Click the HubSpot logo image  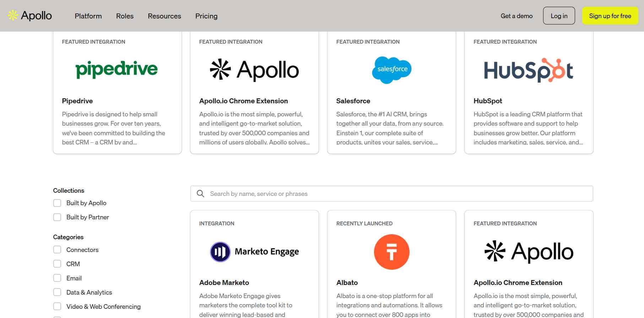[x=529, y=70]
